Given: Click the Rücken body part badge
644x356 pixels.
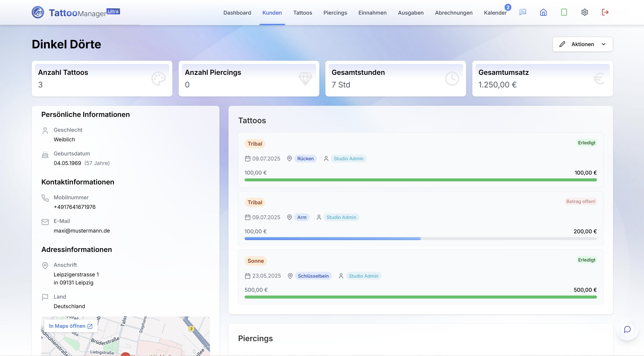Looking at the screenshot, I should coord(305,158).
